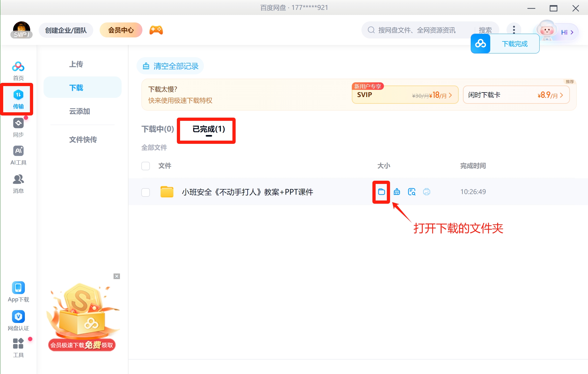
Task: Toggle the select-all files checkbox
Action: [146, 166]
